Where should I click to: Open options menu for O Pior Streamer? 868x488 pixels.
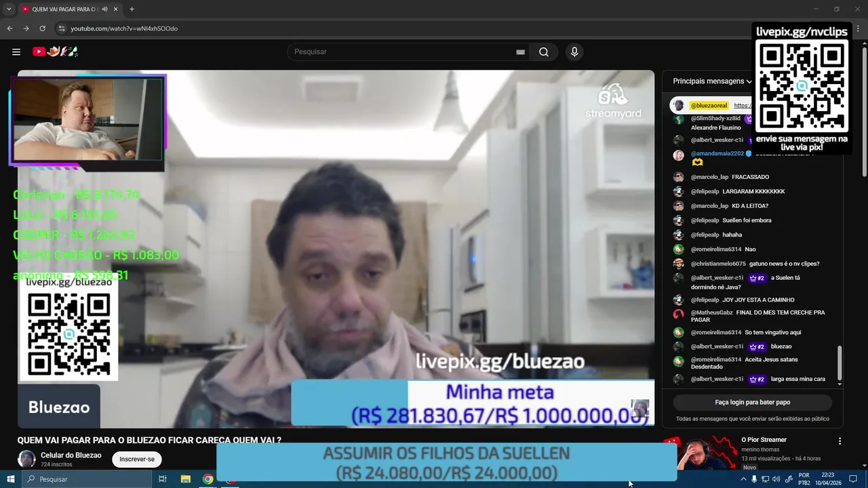(x=840, y=441)
